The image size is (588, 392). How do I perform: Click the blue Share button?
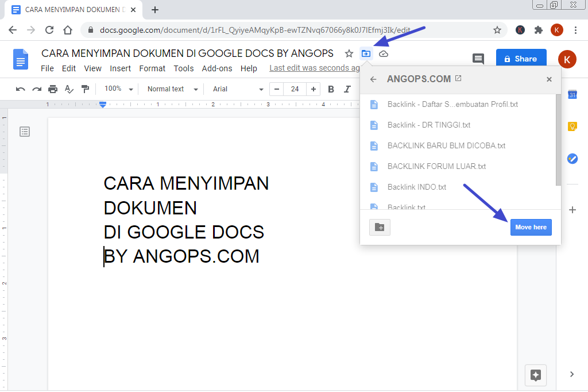coord(521,59)
